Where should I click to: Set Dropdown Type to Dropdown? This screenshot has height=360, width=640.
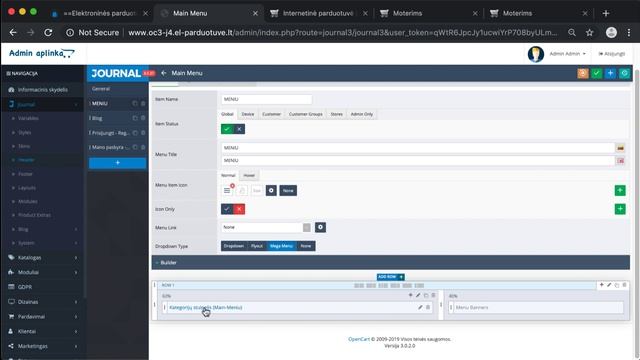pos(234,246)
